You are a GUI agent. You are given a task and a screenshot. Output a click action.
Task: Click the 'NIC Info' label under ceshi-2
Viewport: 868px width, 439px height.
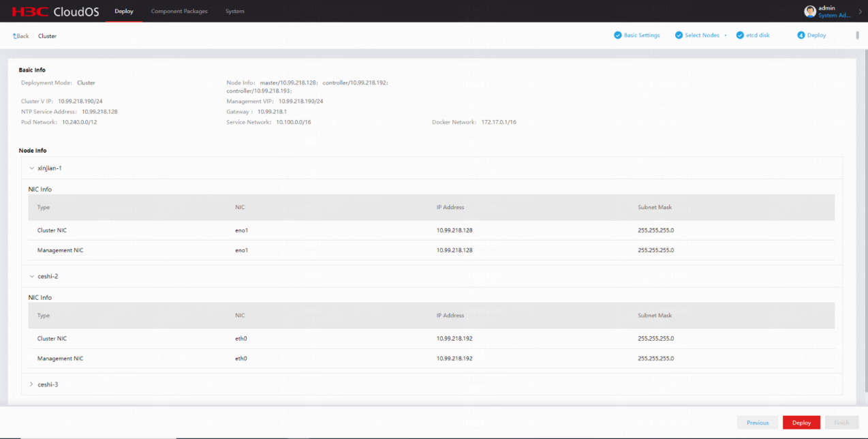pyautogui.click(x=40, y=298)
